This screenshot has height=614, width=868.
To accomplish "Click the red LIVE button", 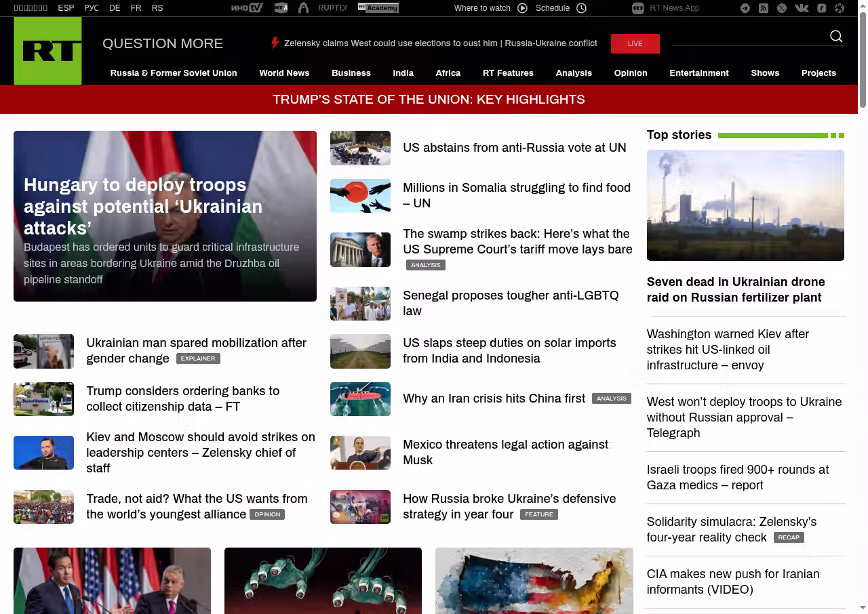I will coord(635,43).
